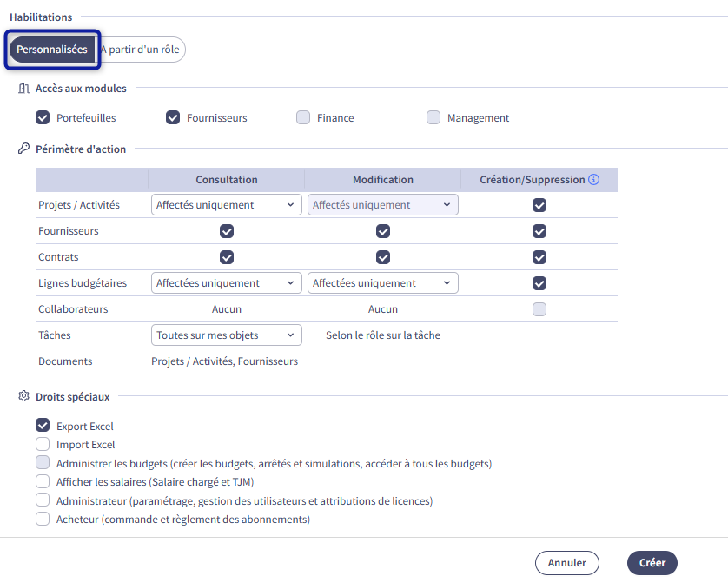The width and height of the screenshot is (728, 583).
Task: Toggle Contrats Consultation checkbox
Action: click(227, 256)
